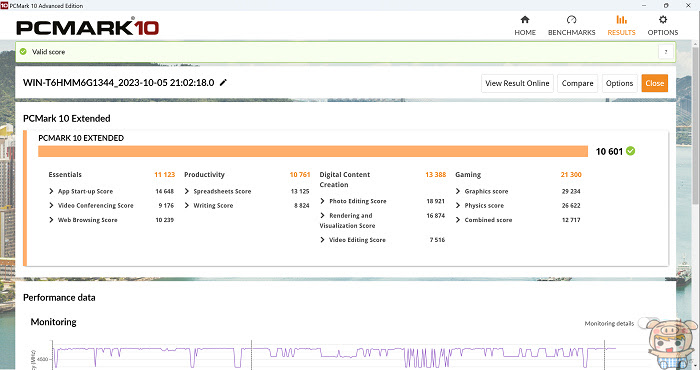Close the result with the orange Close button
Viewport: 700px width, 370px height.
tap(654, 83)
